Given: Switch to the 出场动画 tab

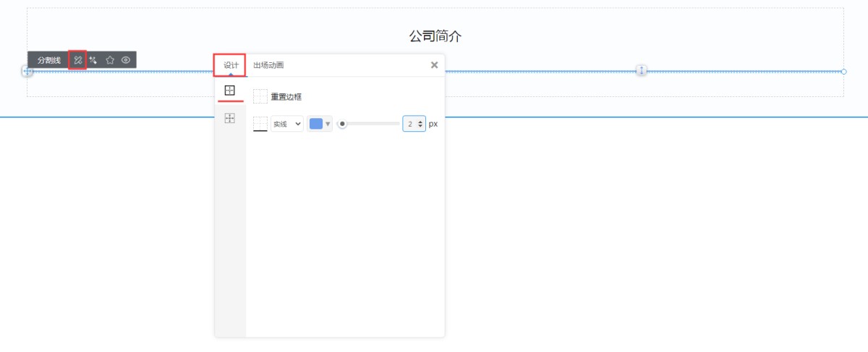Looking at the screenshot, I should [x=268, y=65].
